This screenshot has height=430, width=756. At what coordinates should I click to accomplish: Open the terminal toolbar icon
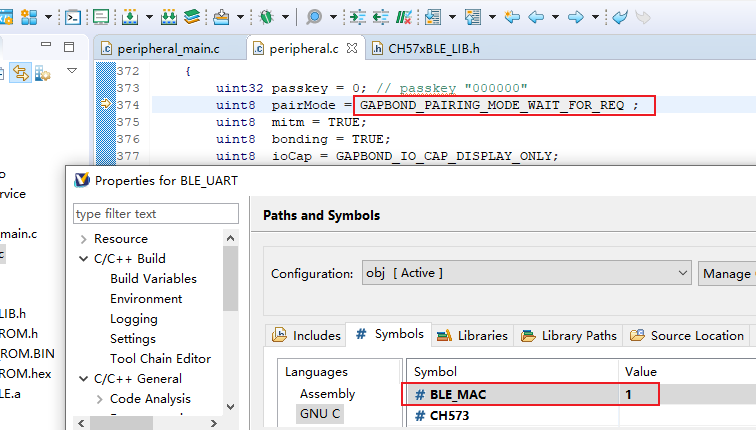tap(73, 16)
